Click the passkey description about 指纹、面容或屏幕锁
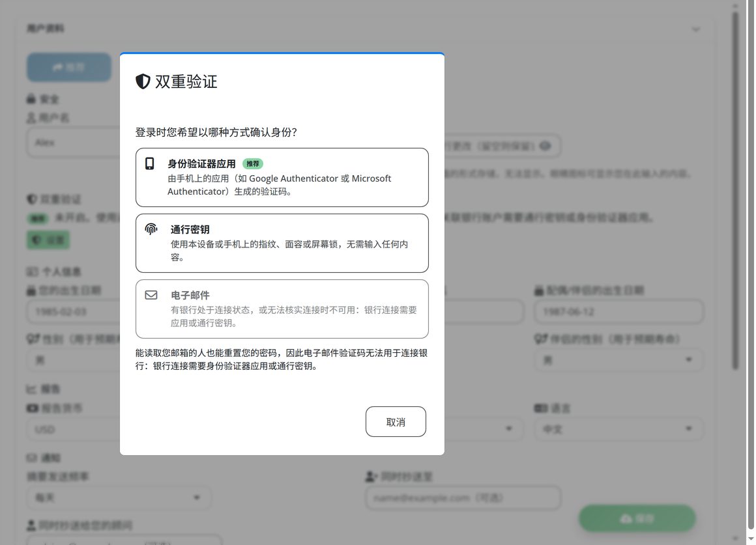756x545 pixels. (x=289, y=251)
